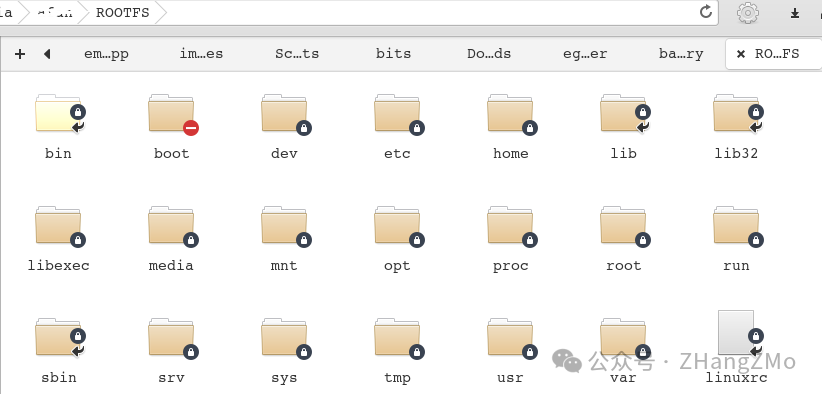Click the usr folder icon

[x=511, y=337]
